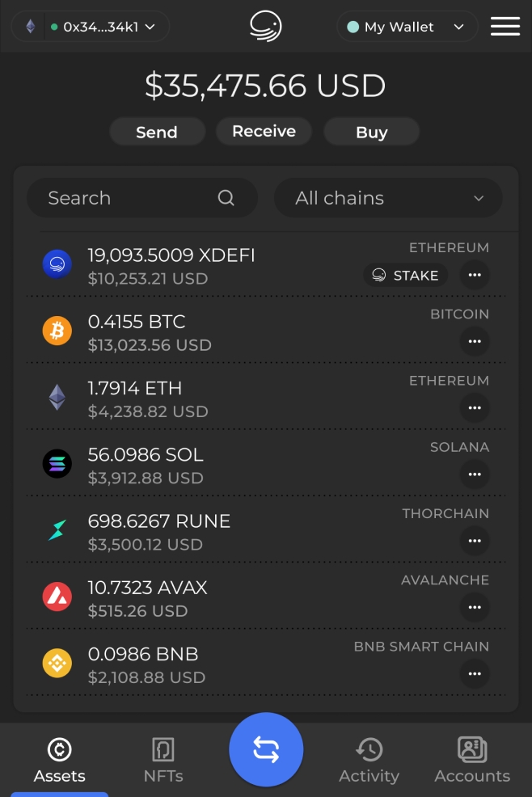Tap the blue swap button
Viewport: 532px width, 797px height.
click(x=266, y=750)
